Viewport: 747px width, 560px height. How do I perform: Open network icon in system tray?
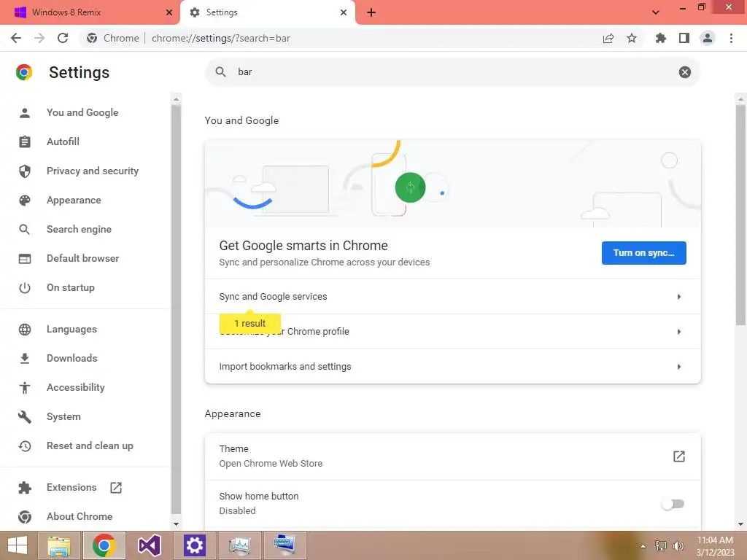[661, 546]
